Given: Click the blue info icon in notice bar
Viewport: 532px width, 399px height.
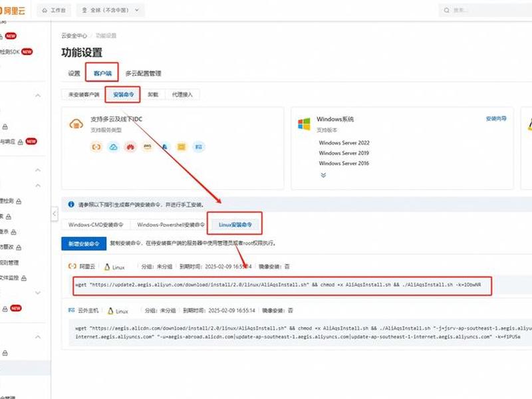Looking at the screenshot, I should [71, 204].
